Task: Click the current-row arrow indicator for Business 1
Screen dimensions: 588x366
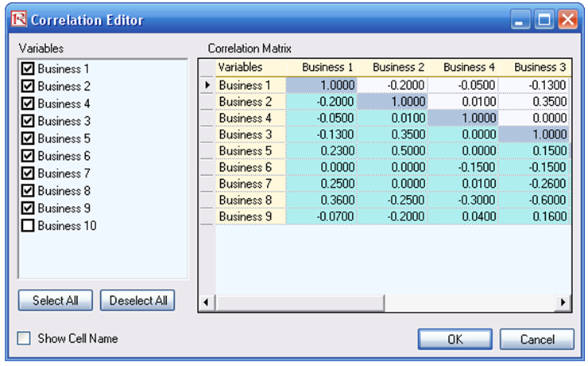Action: point(207,85)
